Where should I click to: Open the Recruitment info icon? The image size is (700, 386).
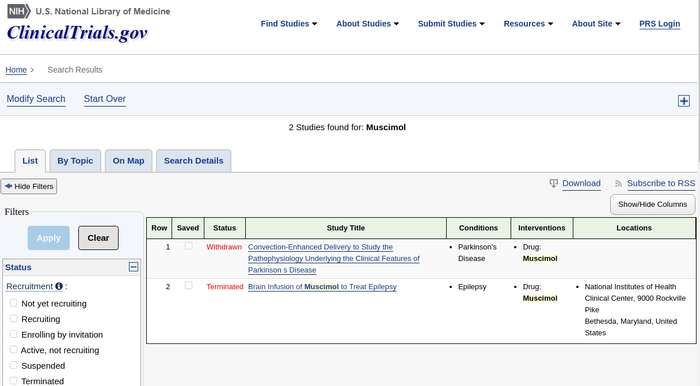pyautogui.click(x=59, y=286)
